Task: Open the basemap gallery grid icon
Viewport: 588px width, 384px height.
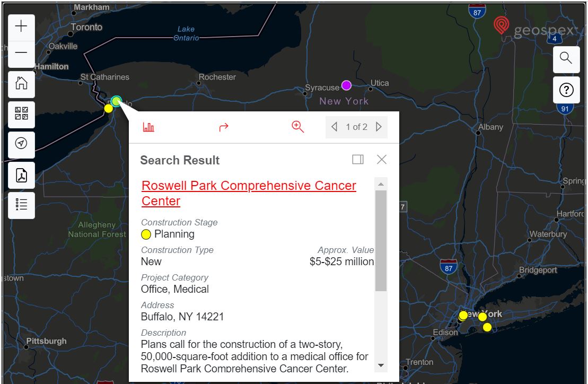Action: (x=21, y=114)
